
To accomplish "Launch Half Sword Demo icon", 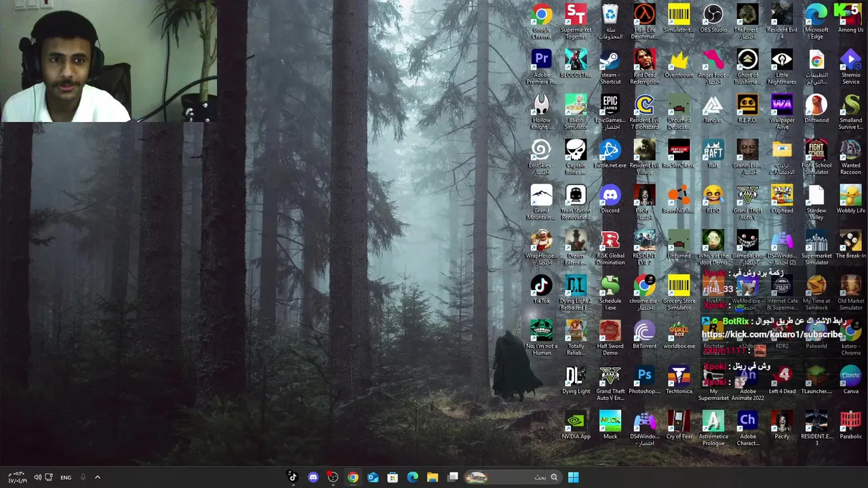I will 610,338.
